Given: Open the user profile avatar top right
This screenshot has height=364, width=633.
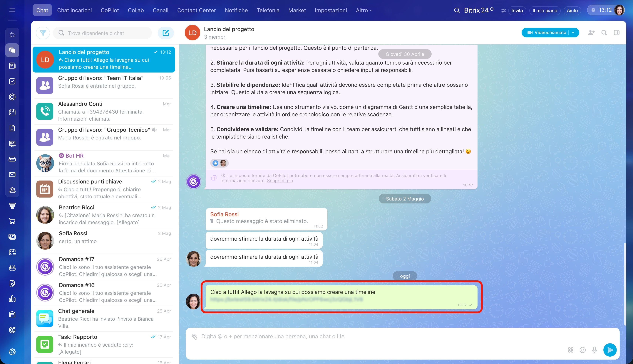Looking at the screenshot, I should pyautogui.click(x=619, y=10).
